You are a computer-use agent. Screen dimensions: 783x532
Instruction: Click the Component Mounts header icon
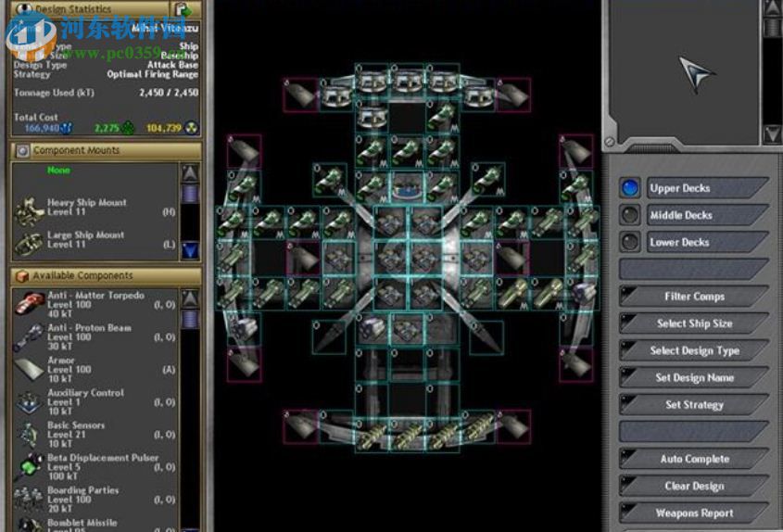coord(22,150)
